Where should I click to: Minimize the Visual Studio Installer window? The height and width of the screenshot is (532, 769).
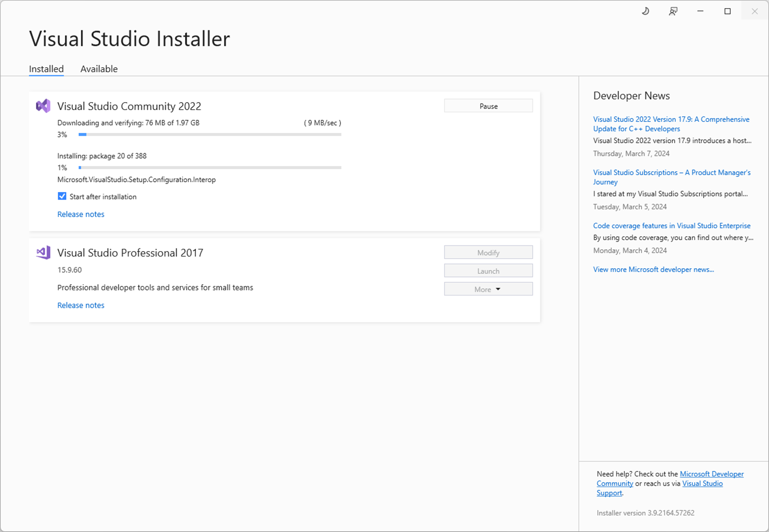point(700,11)
